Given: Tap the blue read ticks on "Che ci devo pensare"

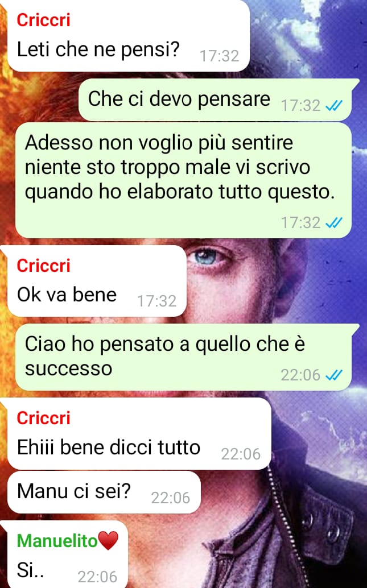Looking at the screenshot, I should [x=333, y=106].
